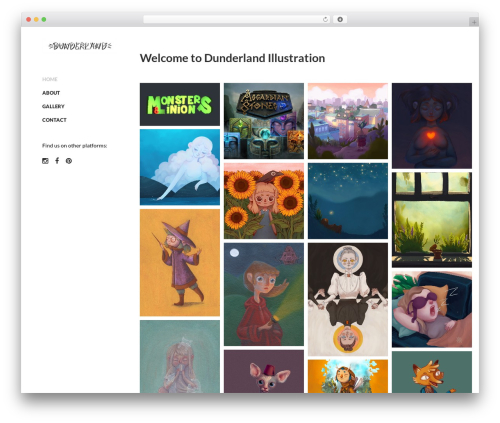The height and width of the screenshot is (423, 500).
Task: Open the sleeping girl with eye mask artwork
Action: click(432, 309)
